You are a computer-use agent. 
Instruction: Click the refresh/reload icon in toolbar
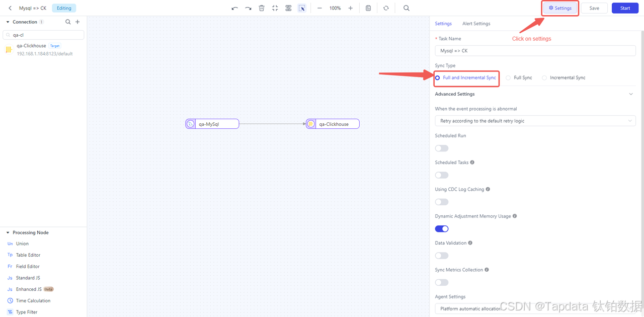coord(386,8)
